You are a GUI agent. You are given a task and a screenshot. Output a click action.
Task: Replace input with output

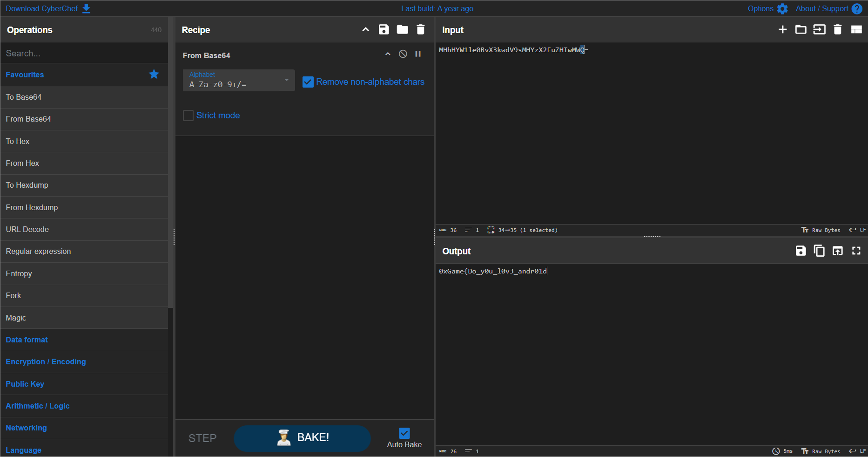pos(837,251)
